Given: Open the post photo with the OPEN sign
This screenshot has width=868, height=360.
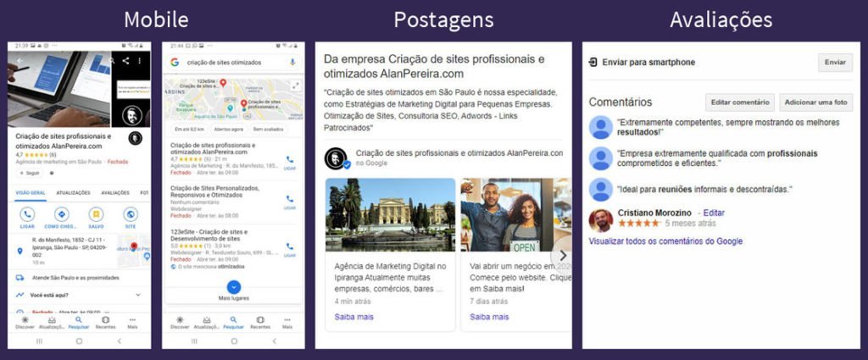Looking at the screenshot, I should 516,214.
